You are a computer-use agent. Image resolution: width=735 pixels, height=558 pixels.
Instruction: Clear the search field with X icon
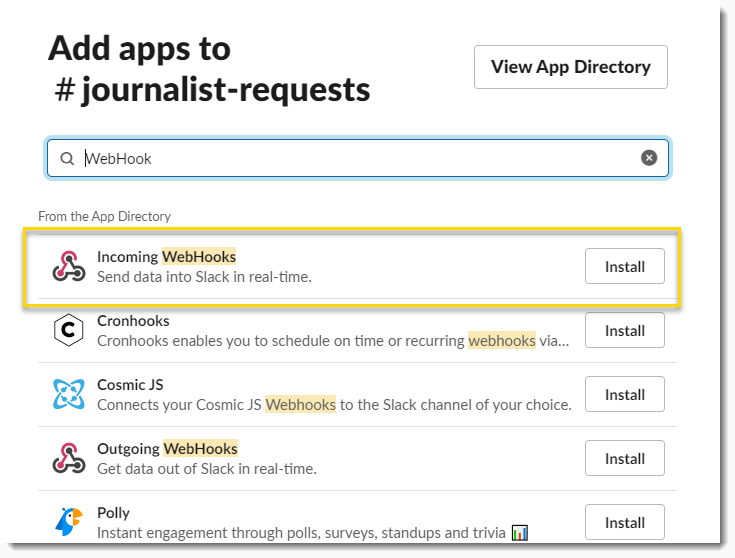(x=649, y=158)
